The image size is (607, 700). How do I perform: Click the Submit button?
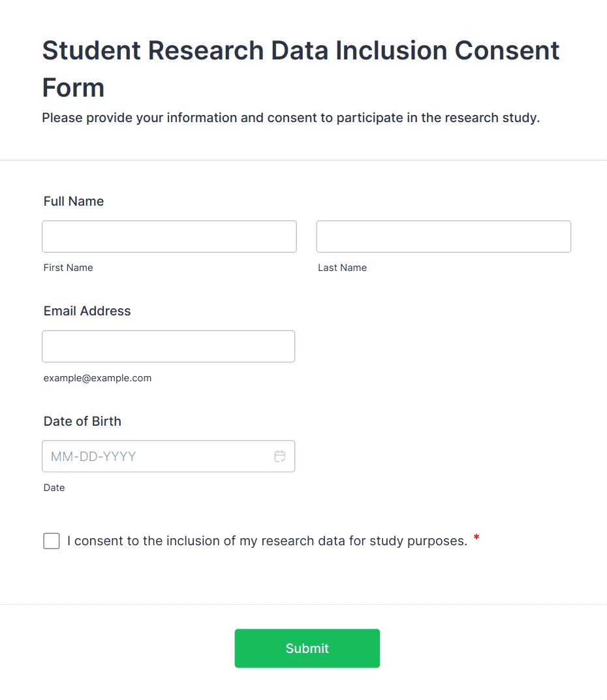click(x=307, y=648)
